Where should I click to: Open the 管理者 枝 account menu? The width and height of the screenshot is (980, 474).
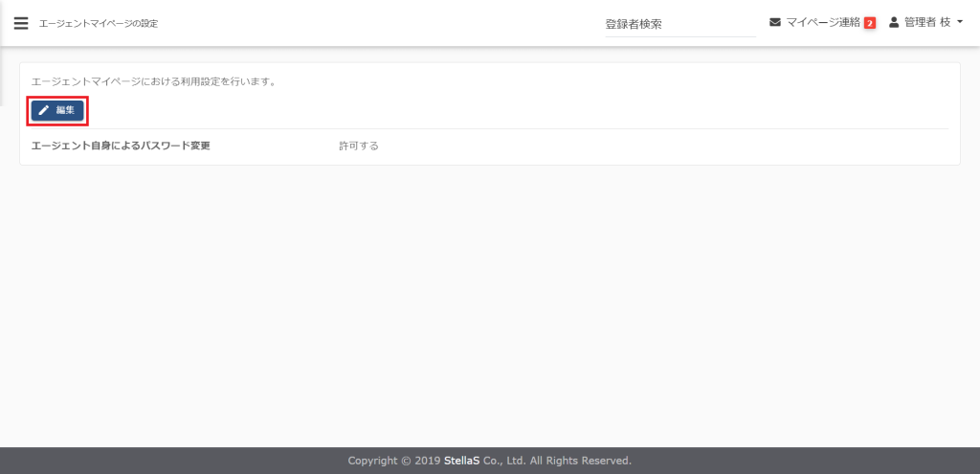926,22
